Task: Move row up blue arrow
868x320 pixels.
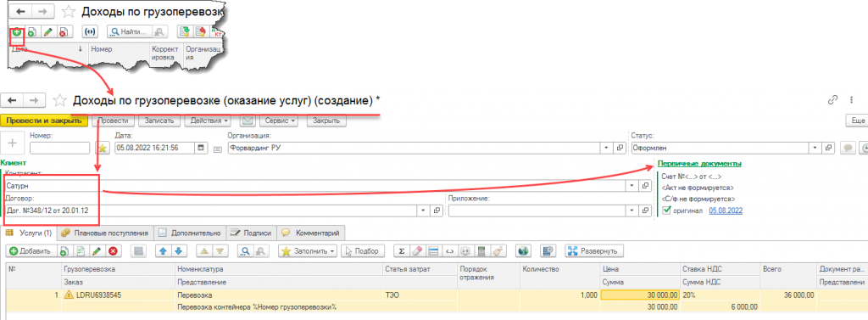Action: click(x=163, y=251)
